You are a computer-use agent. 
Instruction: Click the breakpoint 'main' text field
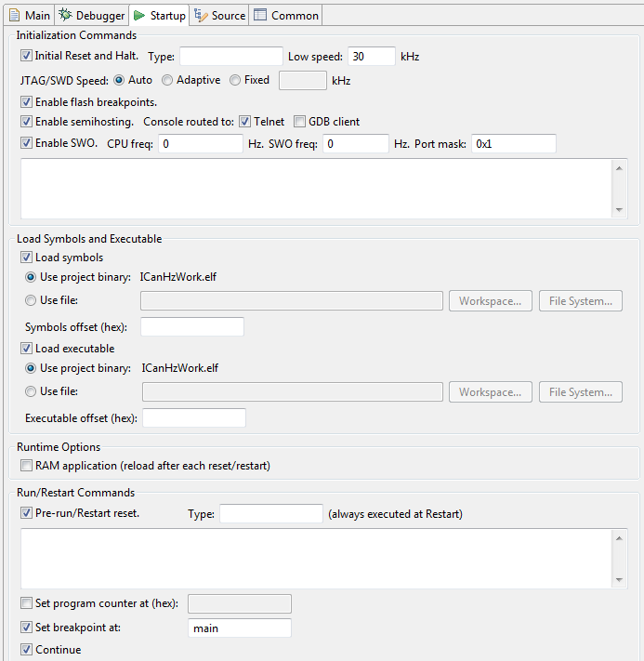point(239,628)
